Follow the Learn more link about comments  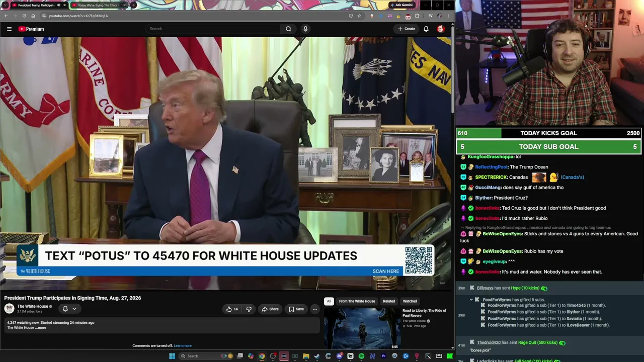point(183,346)
